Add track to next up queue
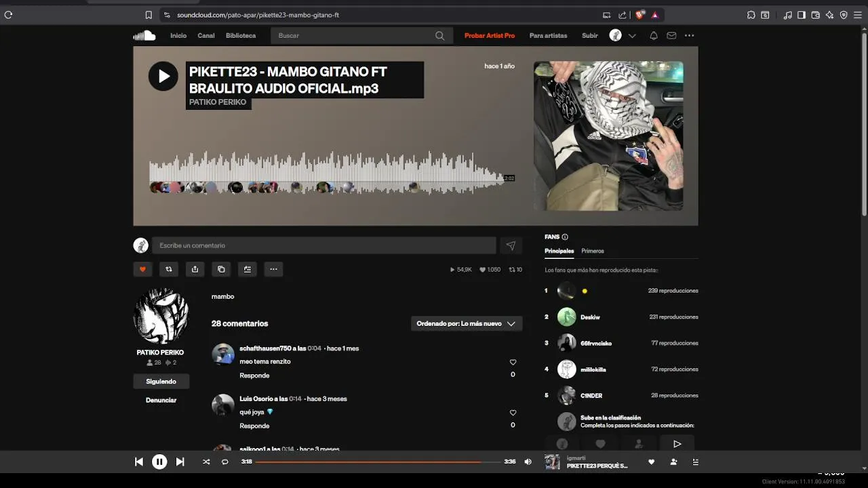The height and width of the screenshot is (488, 868). click(248, 269)
